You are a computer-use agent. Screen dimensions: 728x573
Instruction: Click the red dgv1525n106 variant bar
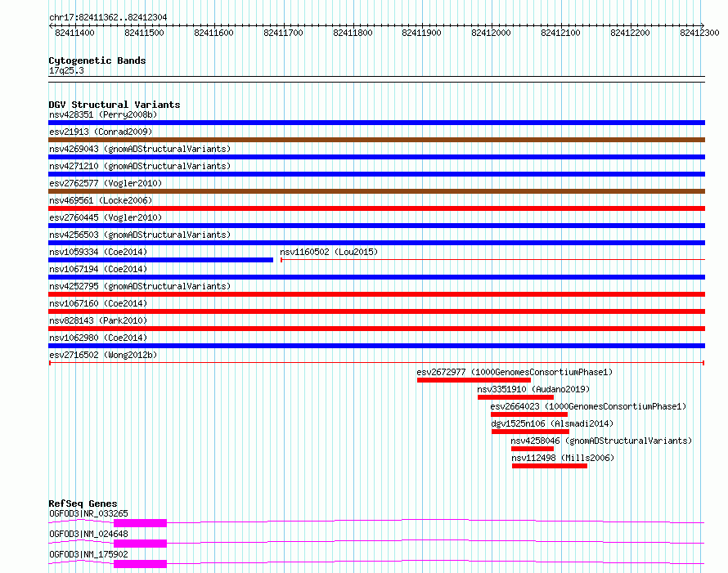pos(530,432)
